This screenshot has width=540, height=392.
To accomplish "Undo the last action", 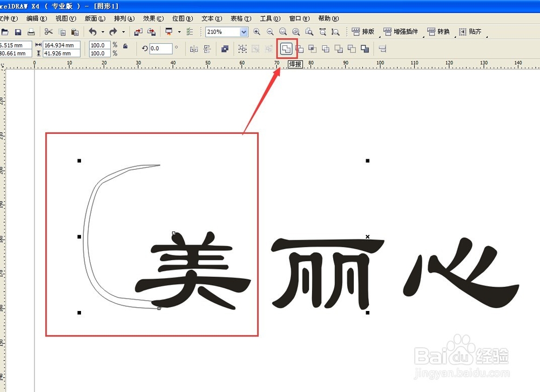I will coord(93,32).
